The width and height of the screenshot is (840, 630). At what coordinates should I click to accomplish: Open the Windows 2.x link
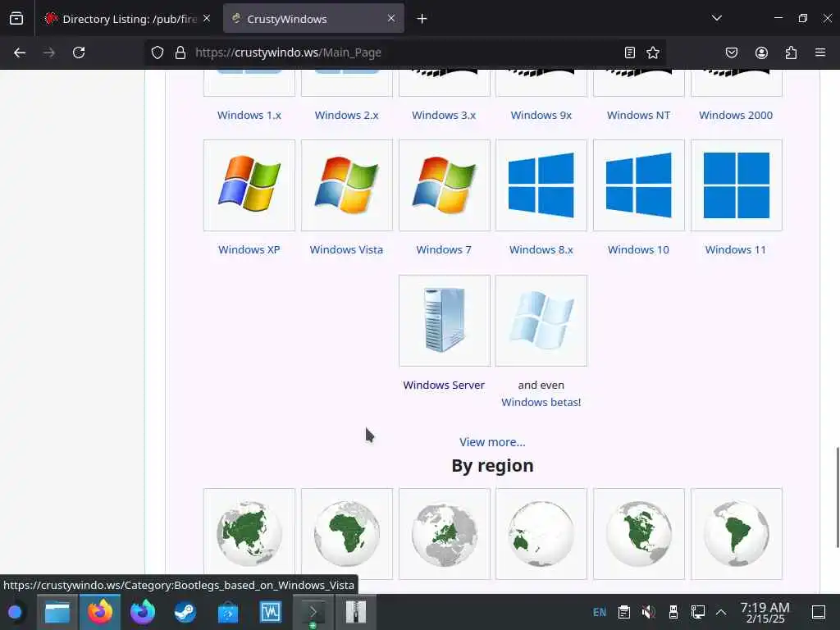tap(347, 115)
